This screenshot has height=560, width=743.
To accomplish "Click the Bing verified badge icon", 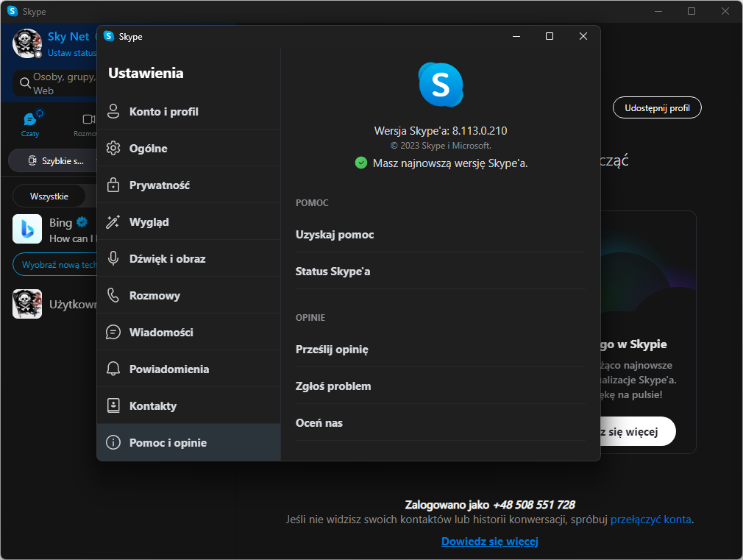I will pos(82,221).
